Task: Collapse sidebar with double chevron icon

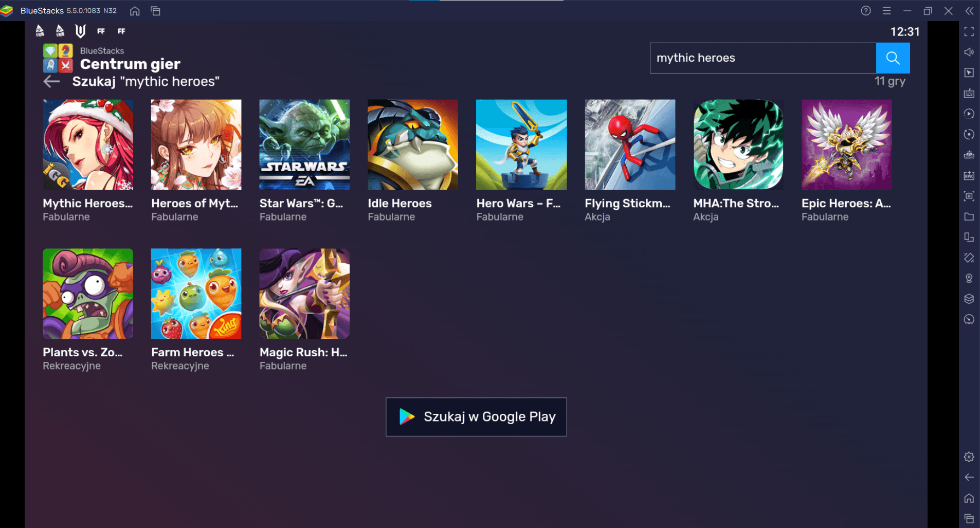Action: pos(969,11)
